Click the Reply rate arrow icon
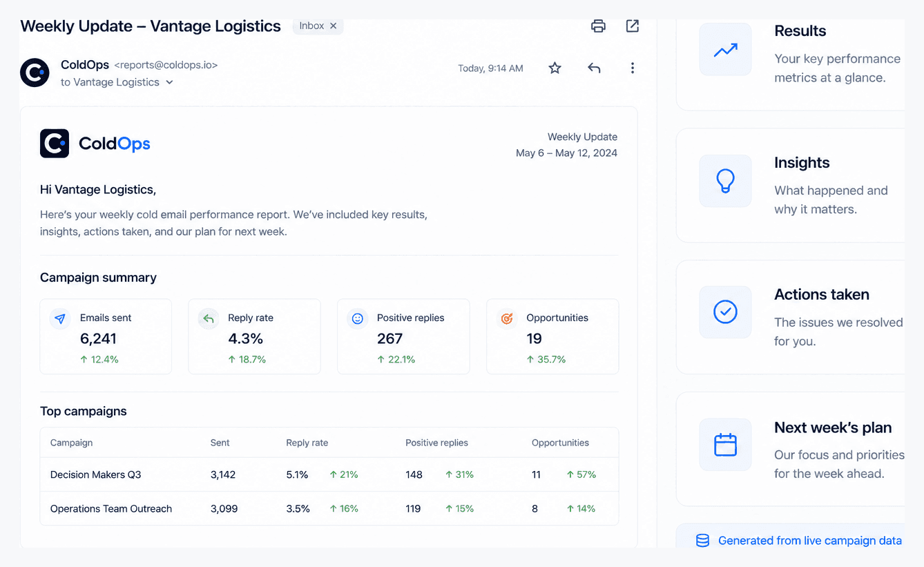The width and height of the screenshot is (924, 567). pos(209,318)
